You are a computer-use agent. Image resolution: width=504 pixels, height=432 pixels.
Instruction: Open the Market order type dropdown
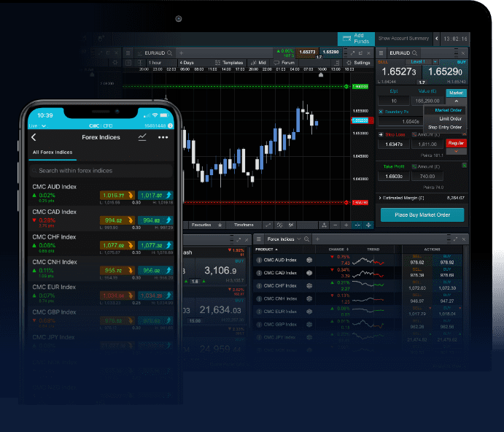[456, 101]
